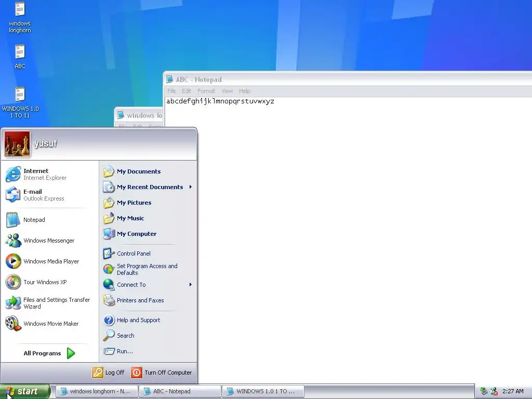Viewport: 532px width, 399px height.
Task: Expand My Recent Documents submenu
Action: tap(148, 187)
